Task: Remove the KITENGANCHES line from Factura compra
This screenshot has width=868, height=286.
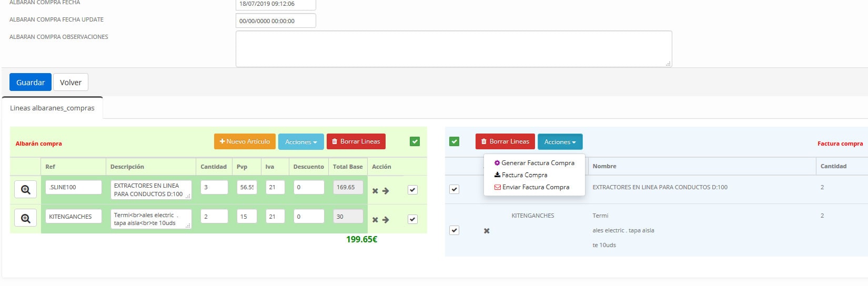Action: click(x=487, y=231)
